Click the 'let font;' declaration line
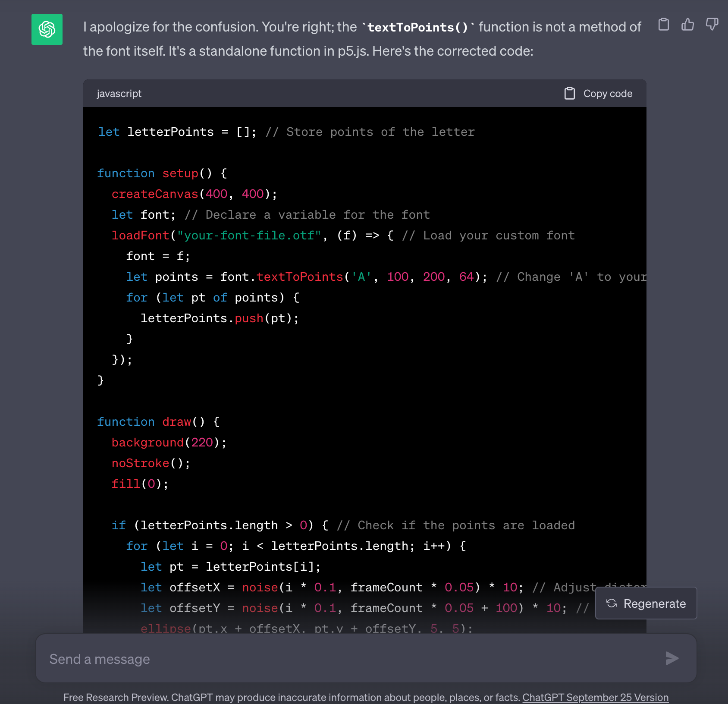 point(271,215)
